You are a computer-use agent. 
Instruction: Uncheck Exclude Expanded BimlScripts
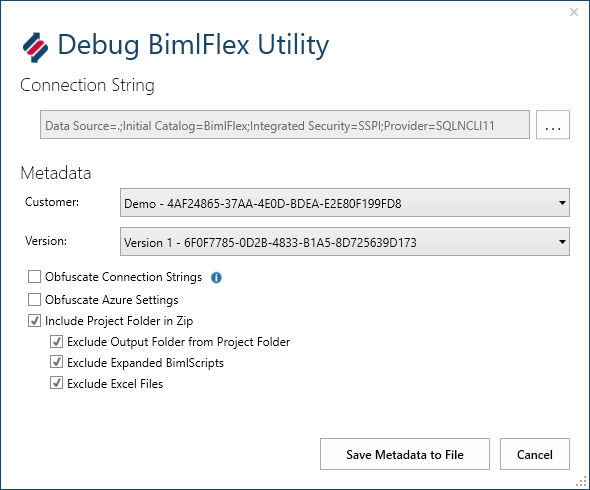click(x=56, y=362)
